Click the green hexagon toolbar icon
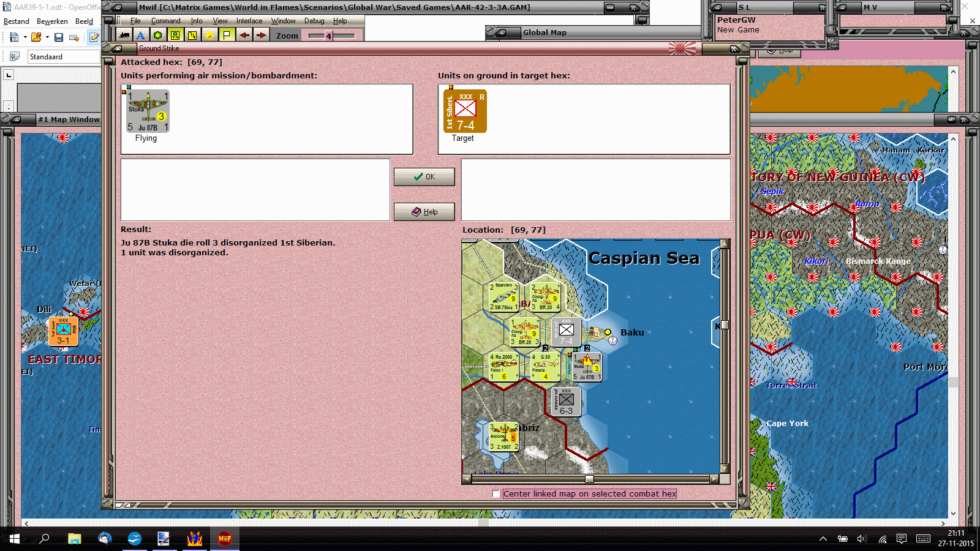Screen dimensions: 980x551 pos(158,36)
